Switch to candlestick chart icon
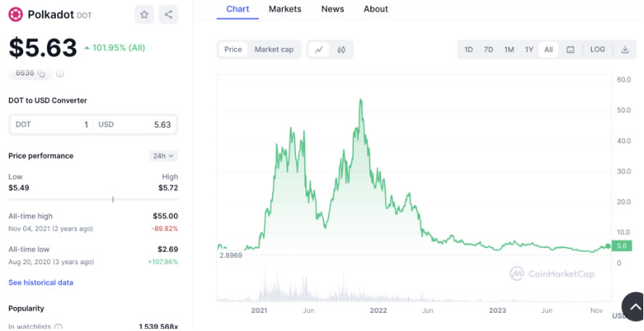This screenshot has width=644, height=331. pos(341,50)
